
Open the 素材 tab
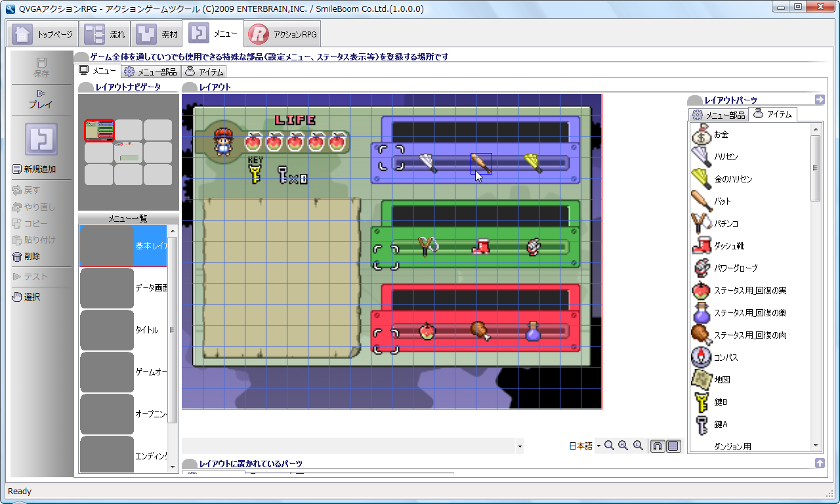156,34
